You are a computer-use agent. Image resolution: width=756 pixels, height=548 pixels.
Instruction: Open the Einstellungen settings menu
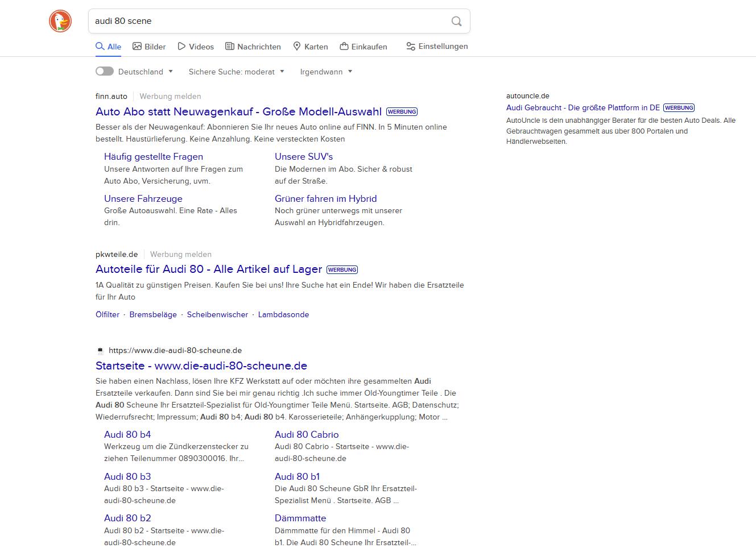[x=437, y=47]
